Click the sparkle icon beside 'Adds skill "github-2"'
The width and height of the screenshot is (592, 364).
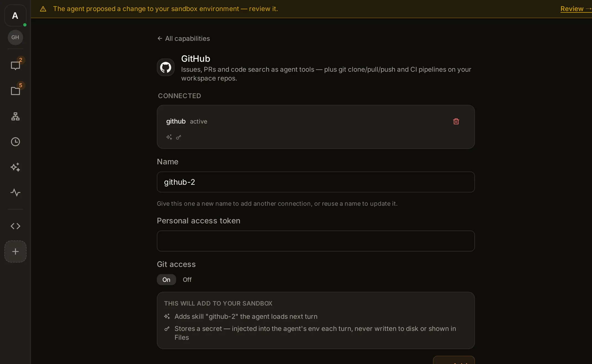tap(167, 316)
